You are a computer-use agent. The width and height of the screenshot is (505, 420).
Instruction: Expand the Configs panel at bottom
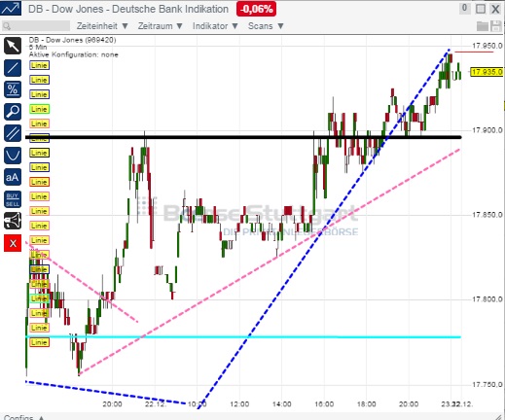(23, 417)
